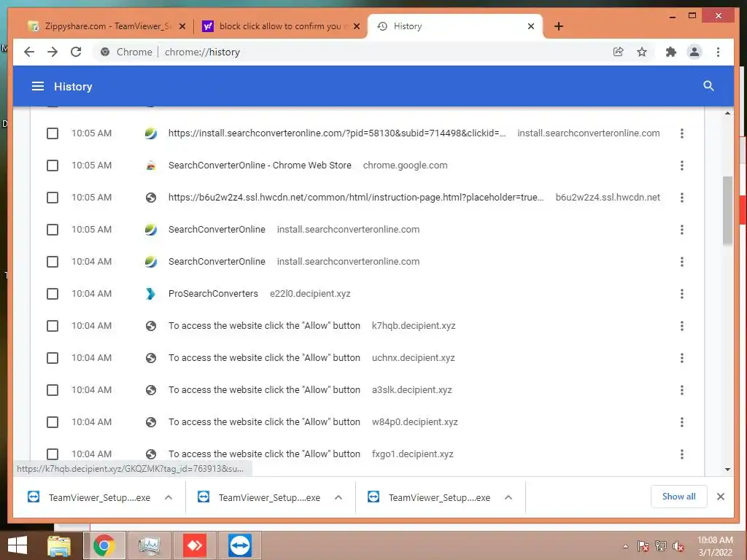
Task: Open the Chrome three-dot main menu
Action: coord(718,52)
